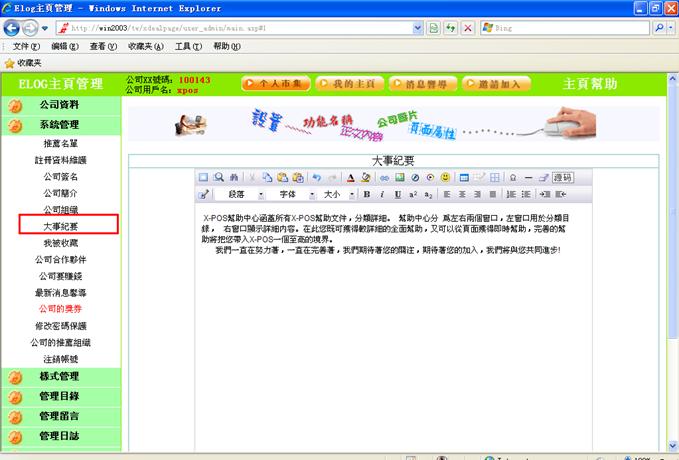
Task: Open the 收藏夹(A) menu
Action: coord(147,47)
